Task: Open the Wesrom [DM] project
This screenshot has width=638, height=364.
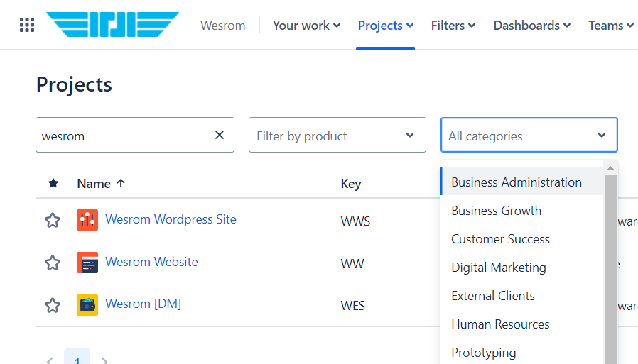Action: click(x=144, y=304)
